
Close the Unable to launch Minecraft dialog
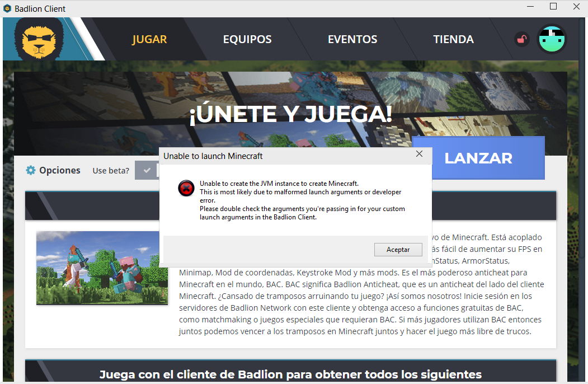point(419,154)
